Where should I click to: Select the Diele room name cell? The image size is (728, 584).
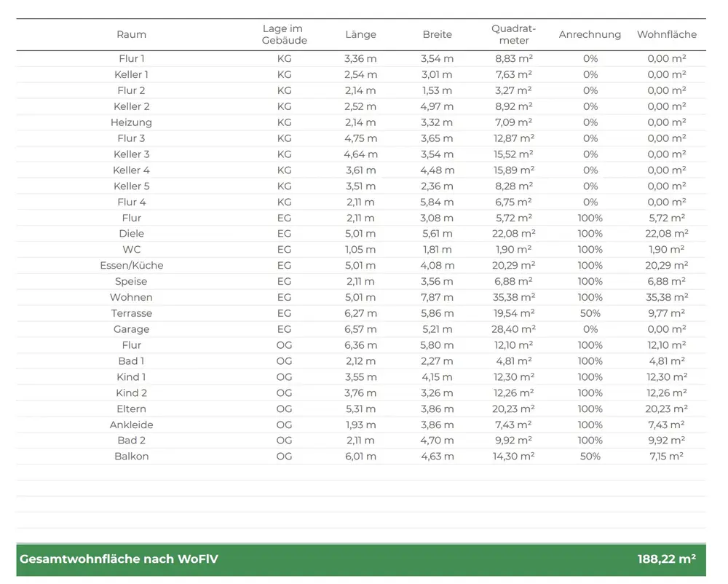[131, 234]
